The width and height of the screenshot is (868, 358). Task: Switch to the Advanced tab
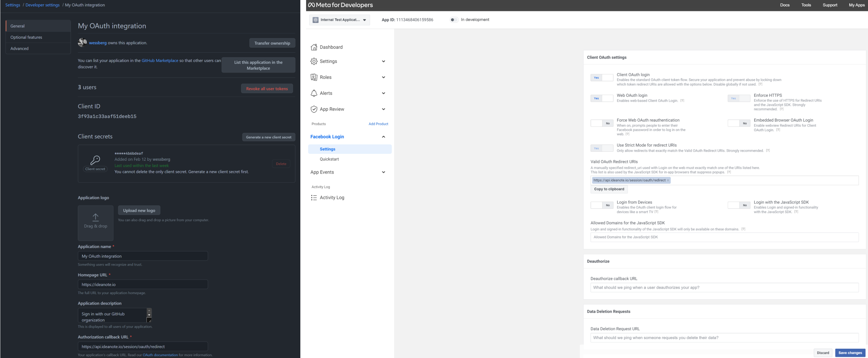tap(19, 48)
